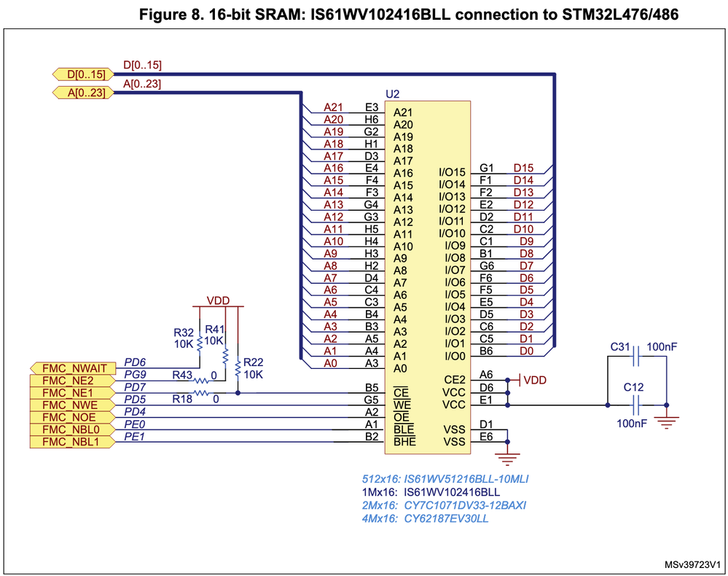Select the FMC_NE1 port symbol
Image resolution: width=728 pixels, height=576 pixels.
(x=72, y=393)
